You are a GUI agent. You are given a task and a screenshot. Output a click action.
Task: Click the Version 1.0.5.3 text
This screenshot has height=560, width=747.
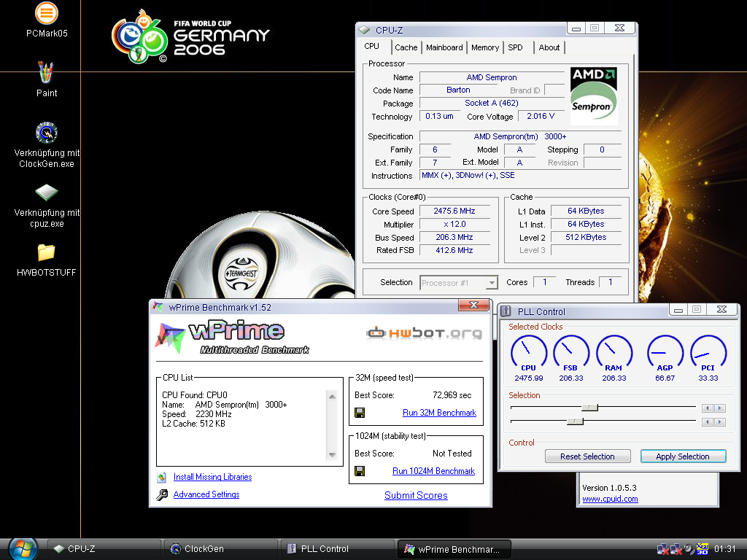609,488
